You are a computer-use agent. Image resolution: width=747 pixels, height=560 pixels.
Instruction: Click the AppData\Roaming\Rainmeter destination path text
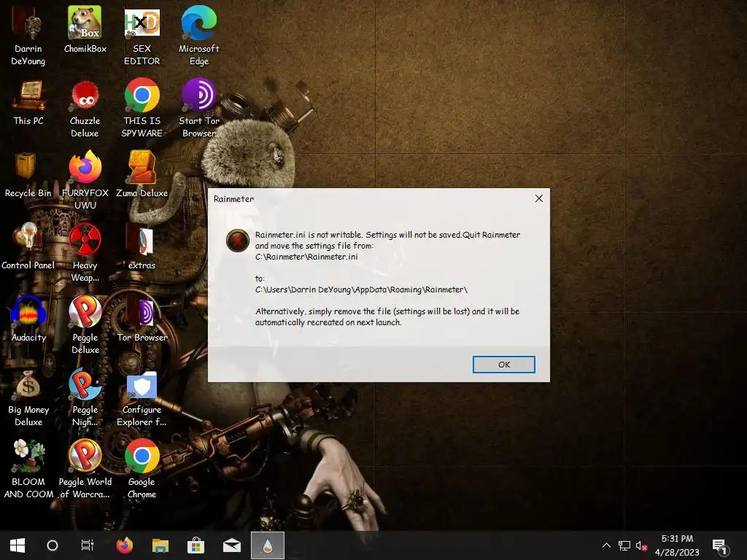point(361,289)
